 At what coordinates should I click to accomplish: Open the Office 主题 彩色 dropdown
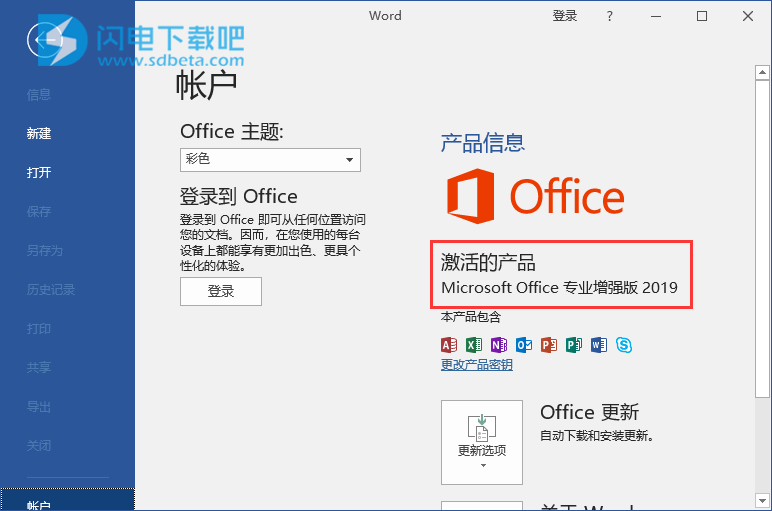(270, 160)
